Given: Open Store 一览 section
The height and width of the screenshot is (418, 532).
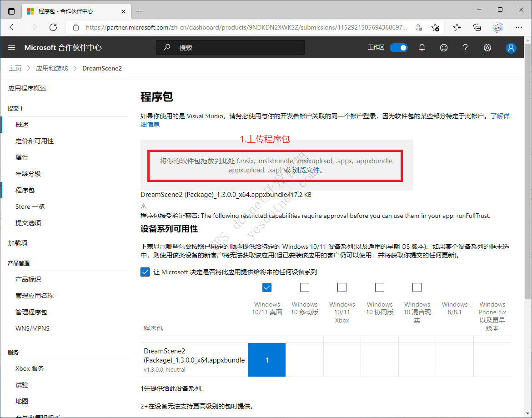Looking at the screenshot, I should point(30,206).
